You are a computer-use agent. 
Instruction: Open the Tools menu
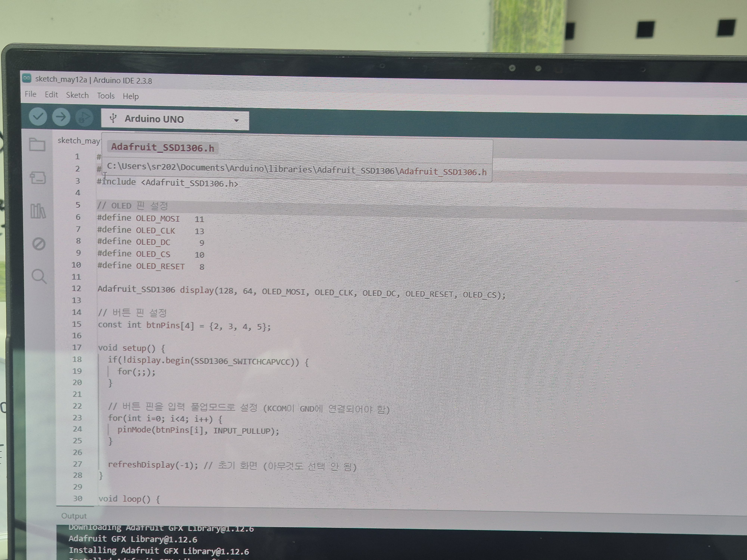click(106, 96)
